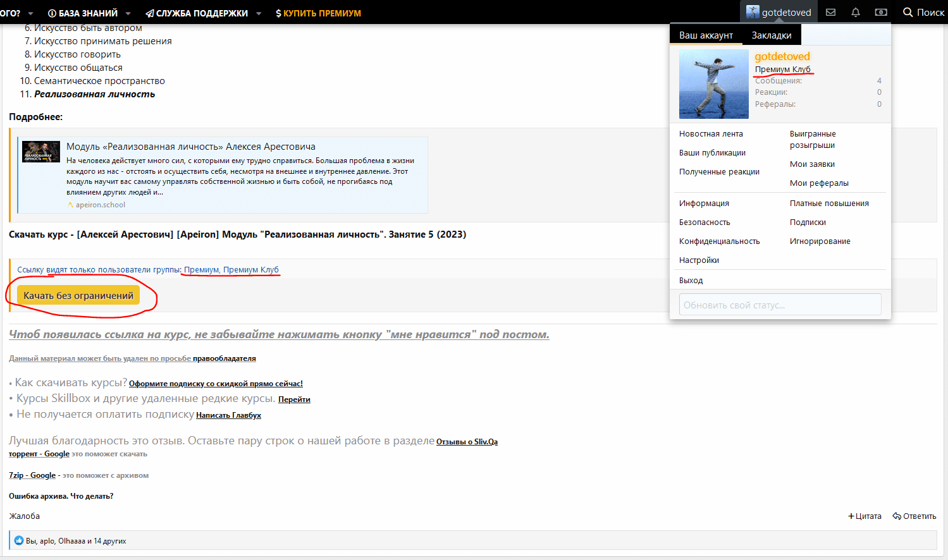The height and width of the screenshot is (560, 948).
Task: Click the blue like reaction icon
Action: [18, 540]
